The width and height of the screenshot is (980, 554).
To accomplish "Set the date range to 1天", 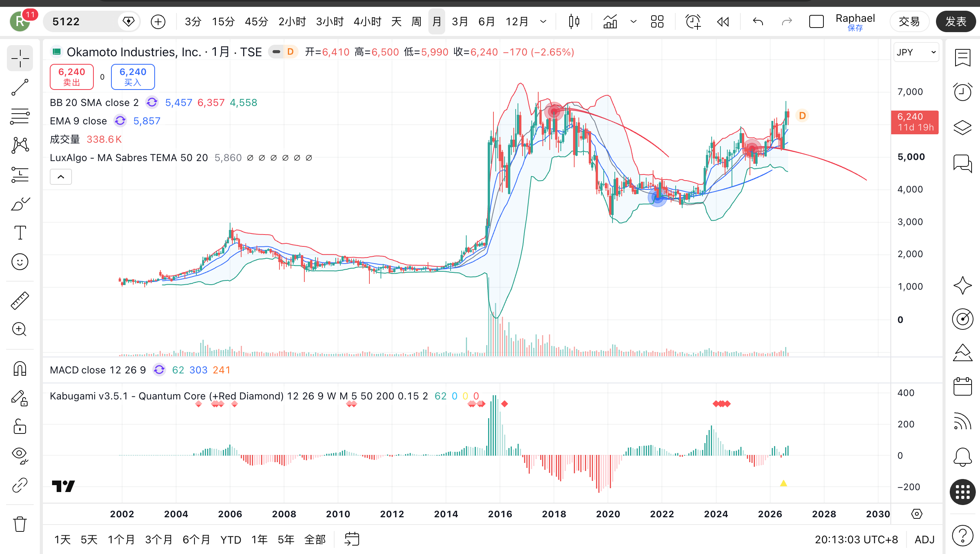I will click(62, 539).
